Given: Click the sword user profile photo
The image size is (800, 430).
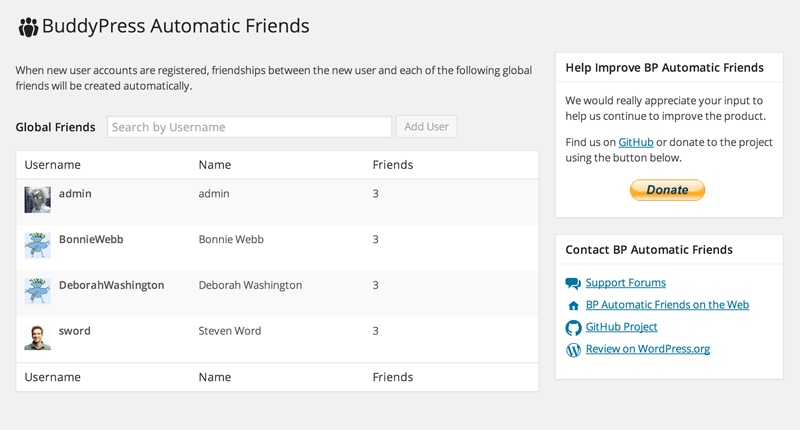Looking at the screenshot, I should (x=37, y=336).
